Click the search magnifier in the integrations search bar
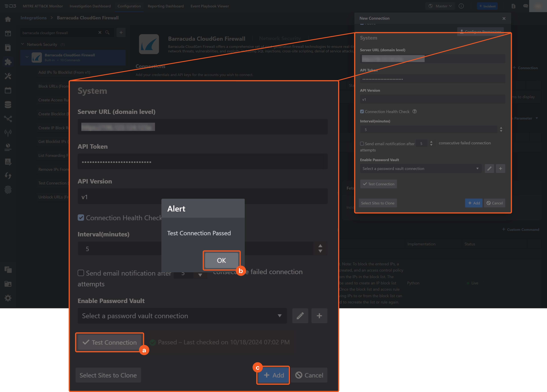 (x=108, y=33)
